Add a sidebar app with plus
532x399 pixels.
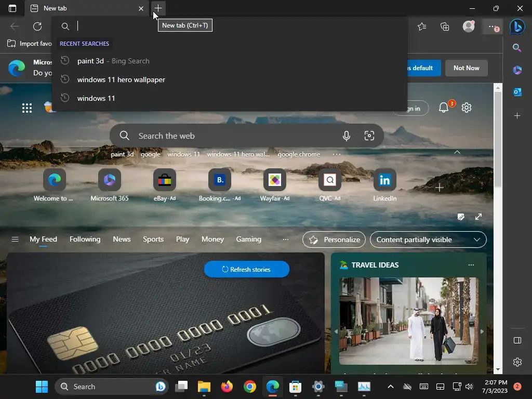point(517,116)
